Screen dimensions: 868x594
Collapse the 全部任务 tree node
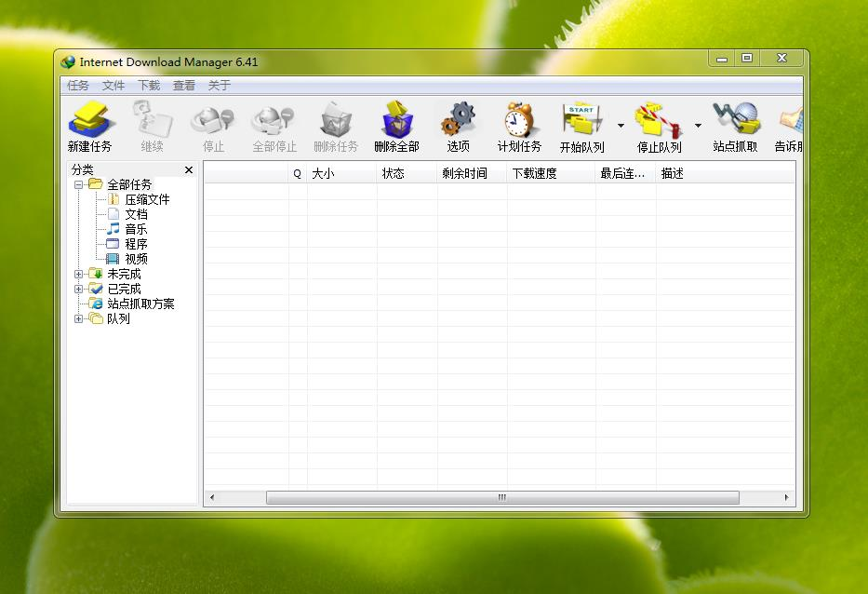pos(78,184)
